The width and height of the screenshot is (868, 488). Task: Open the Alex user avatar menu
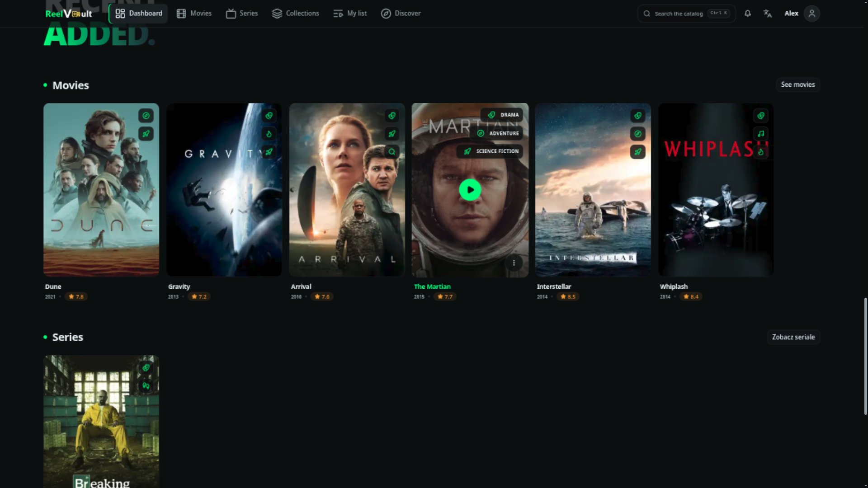click(812, 14)
